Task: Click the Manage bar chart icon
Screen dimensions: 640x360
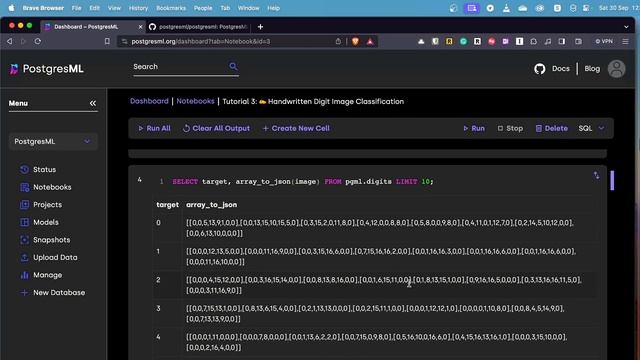Action: (24, 275)
